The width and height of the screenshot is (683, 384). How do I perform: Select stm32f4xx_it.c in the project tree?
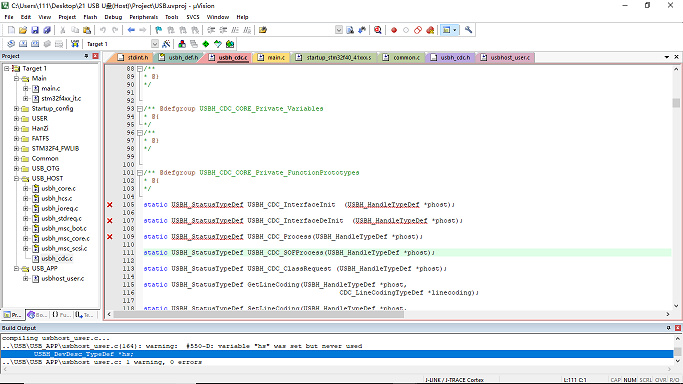click(x=61, y=99)
